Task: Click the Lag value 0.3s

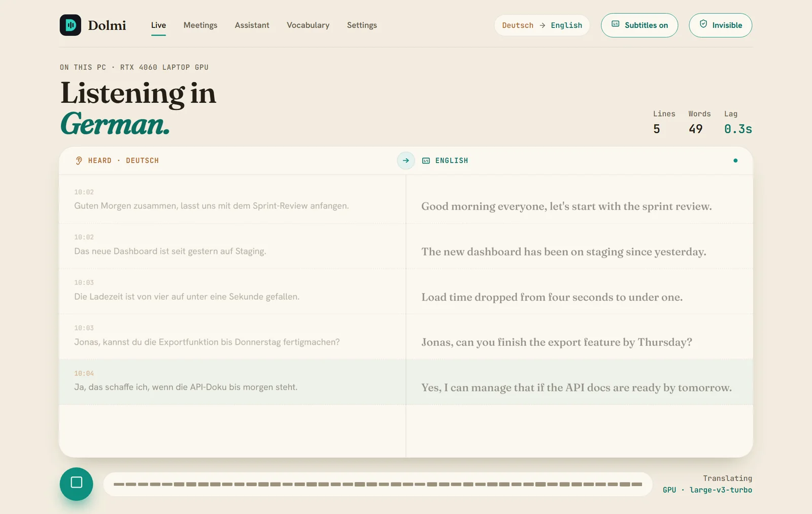Action: click(x=738, y=129)
